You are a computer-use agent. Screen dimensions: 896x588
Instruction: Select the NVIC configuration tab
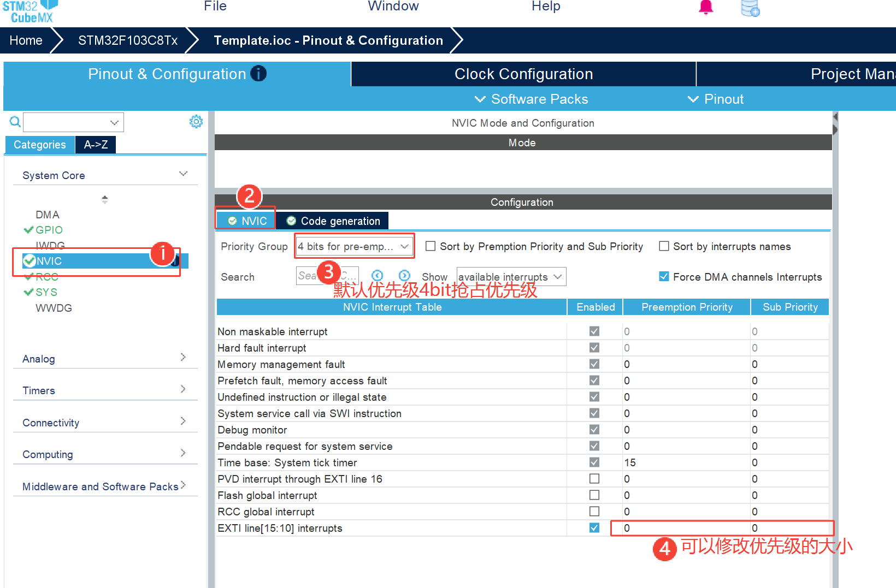point(247,221)
